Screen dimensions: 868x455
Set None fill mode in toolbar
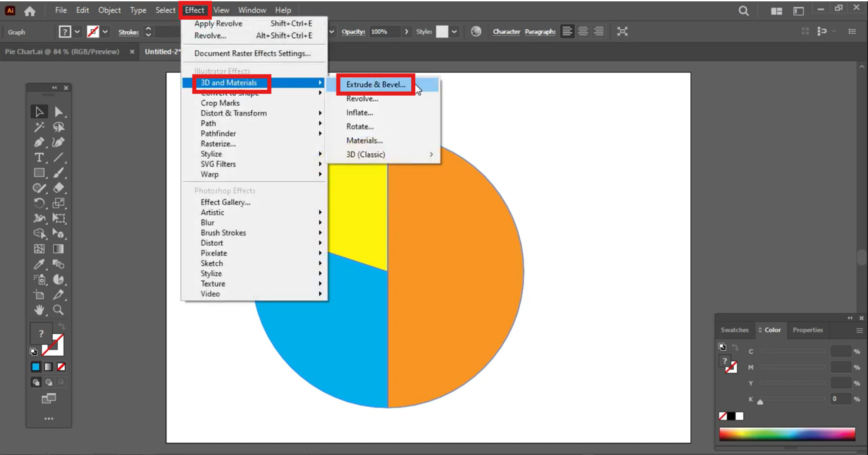tap(61, 367)
